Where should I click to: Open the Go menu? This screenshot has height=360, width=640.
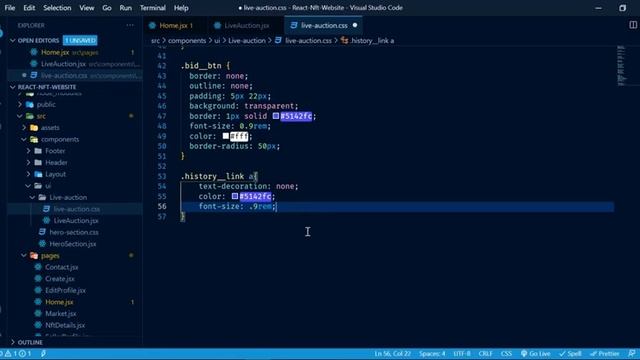point(107,8)
